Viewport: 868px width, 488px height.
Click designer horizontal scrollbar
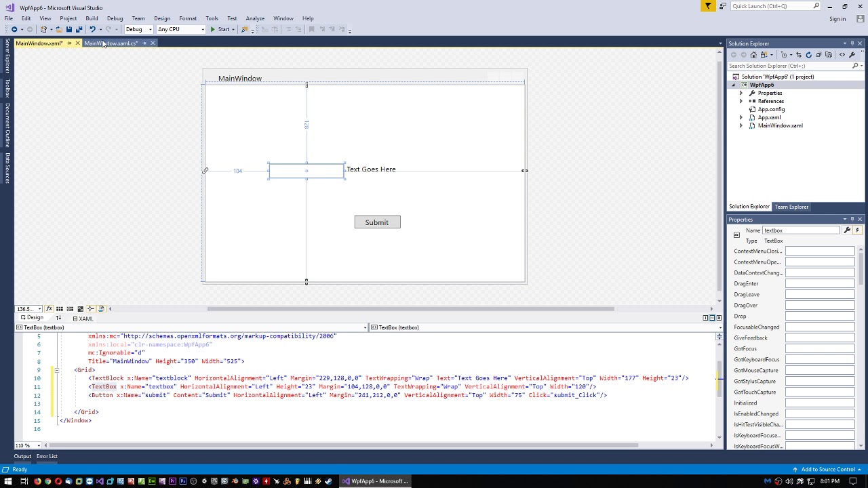[410, 309]
